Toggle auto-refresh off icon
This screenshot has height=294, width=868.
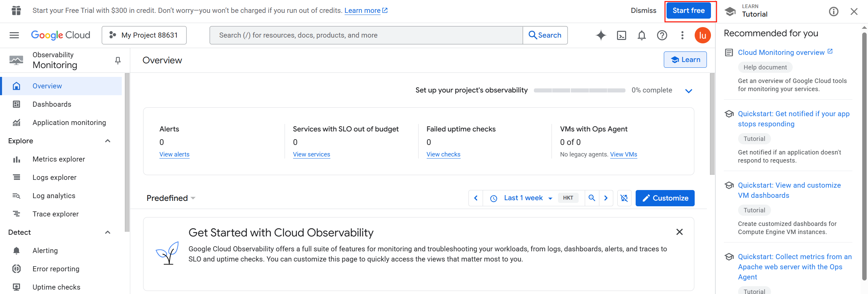(624, 198)
